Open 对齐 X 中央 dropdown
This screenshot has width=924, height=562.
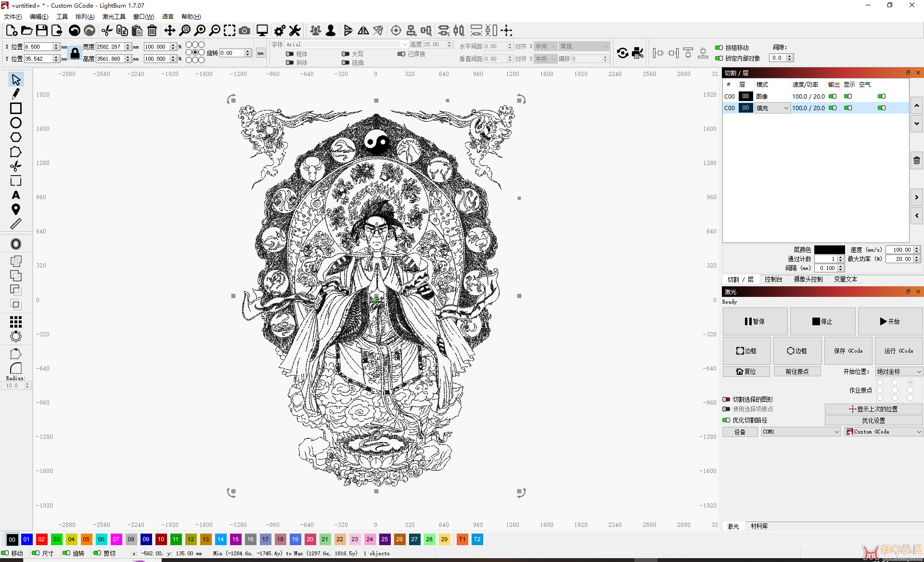coord(545,46)
